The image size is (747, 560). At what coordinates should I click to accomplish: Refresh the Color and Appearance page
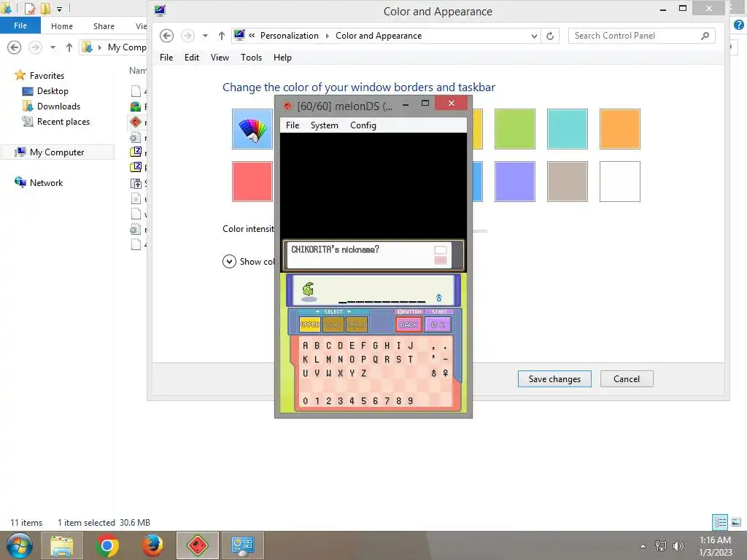(550, 36)
